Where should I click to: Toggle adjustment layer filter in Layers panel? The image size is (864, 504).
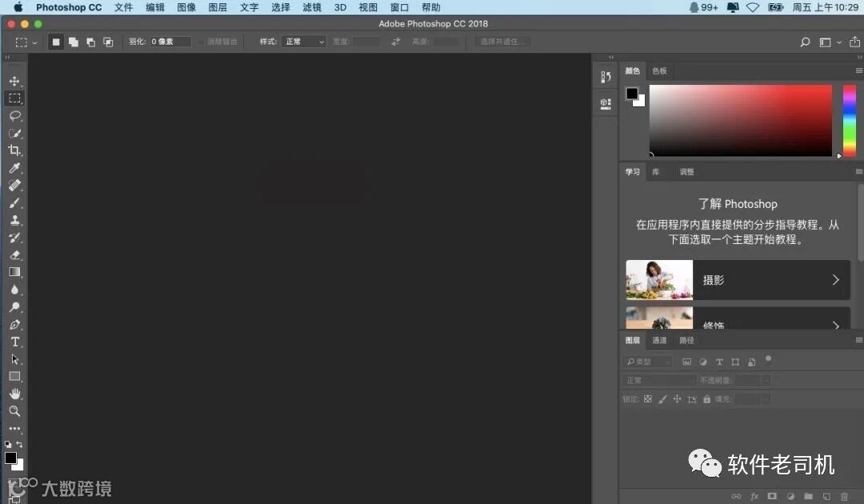coord(703,362)
